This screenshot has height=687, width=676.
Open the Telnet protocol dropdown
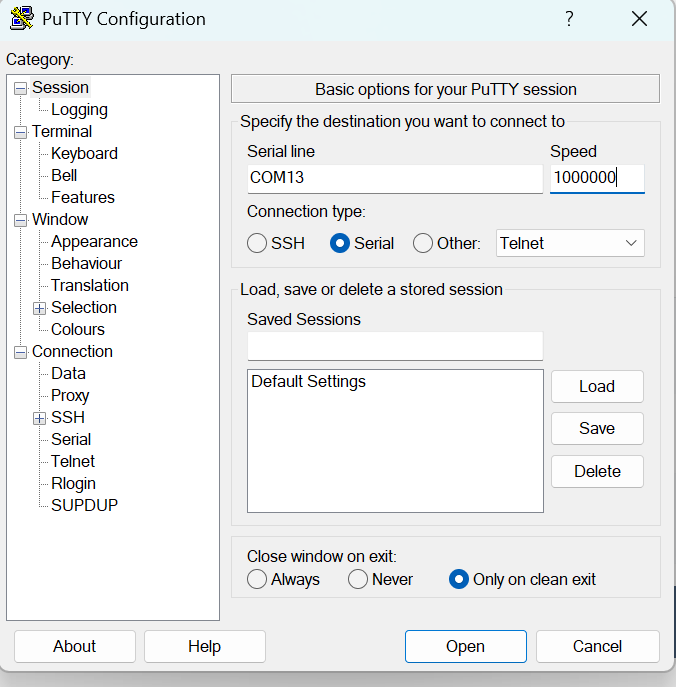[570, 243]
